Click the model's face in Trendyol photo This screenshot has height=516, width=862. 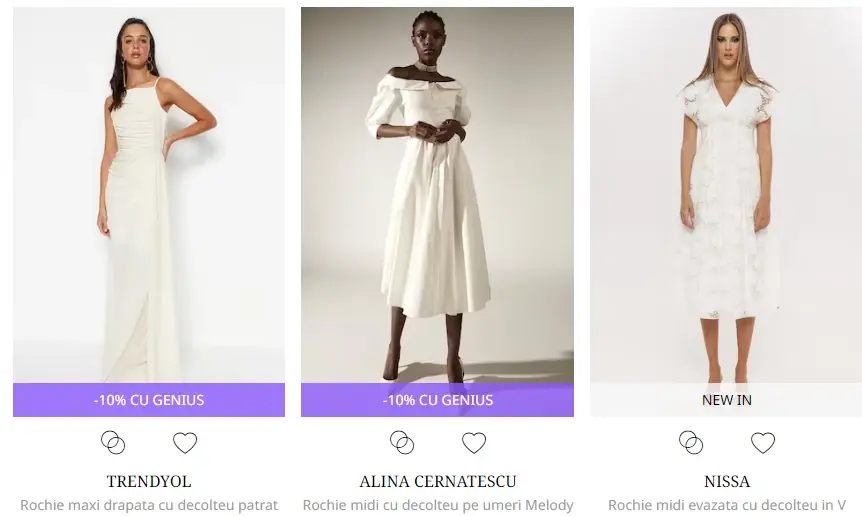[x=137, y=46]
